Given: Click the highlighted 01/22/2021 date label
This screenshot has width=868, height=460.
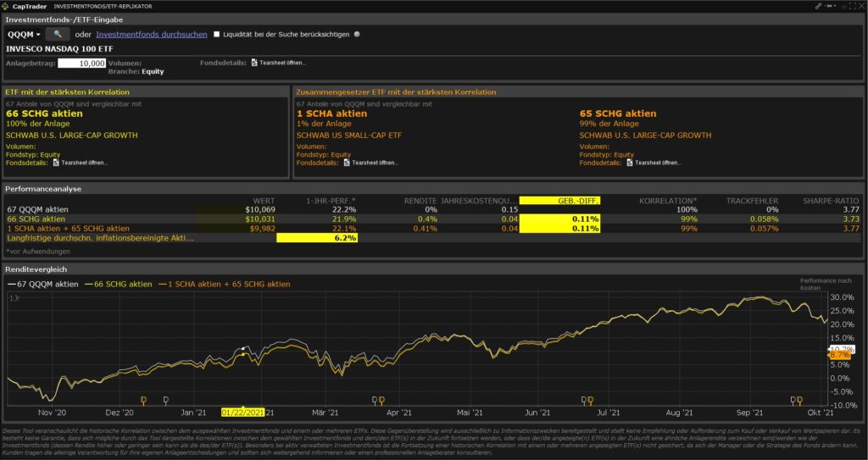Looking at the screenshot, I should coord(243,413).
